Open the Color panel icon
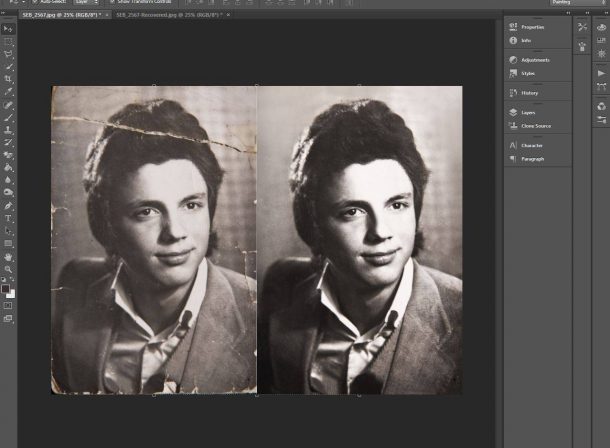The width and height of the screenshot is (610, 448). [x=601, y=27]
